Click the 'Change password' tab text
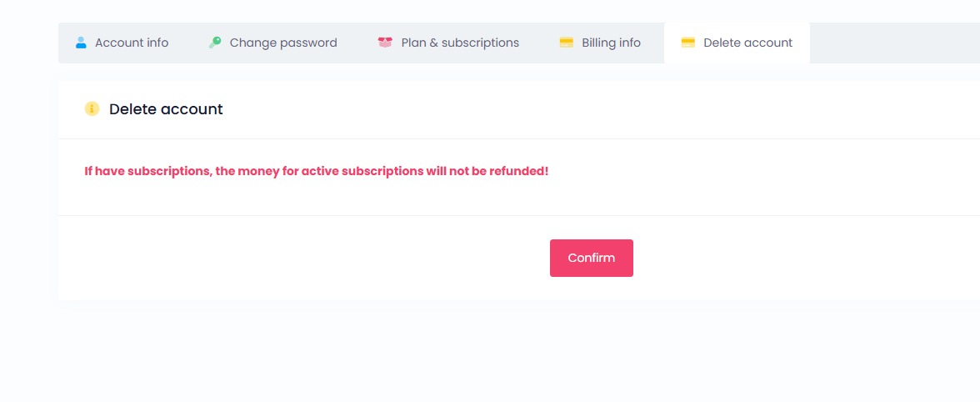980x402 pixels. (283, 43)
